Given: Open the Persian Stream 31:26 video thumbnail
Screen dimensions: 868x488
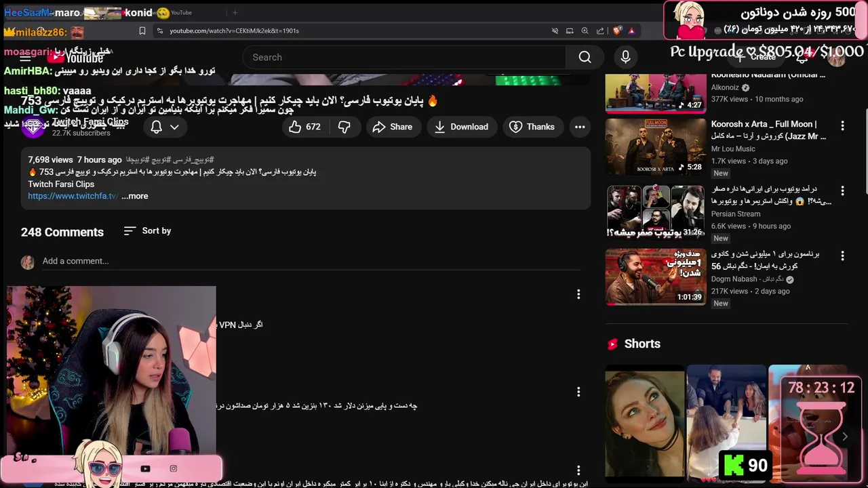Looking at the screenshot, I should click(656, 211).
